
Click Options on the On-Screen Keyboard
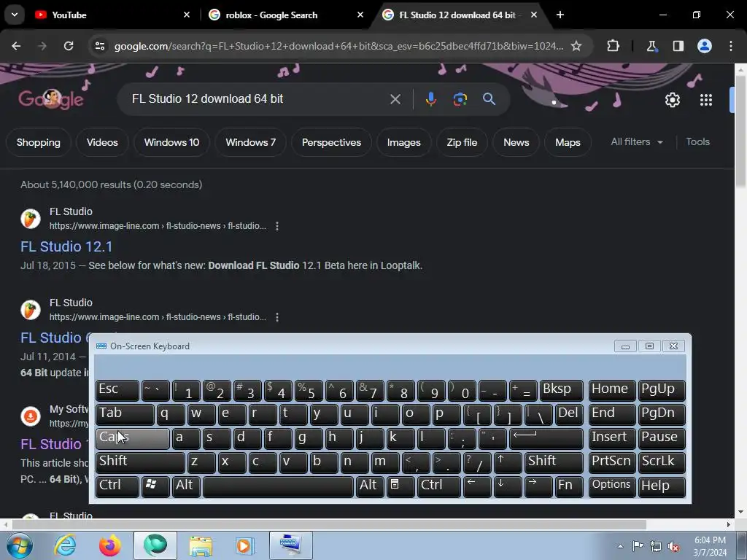coord(612,486)
